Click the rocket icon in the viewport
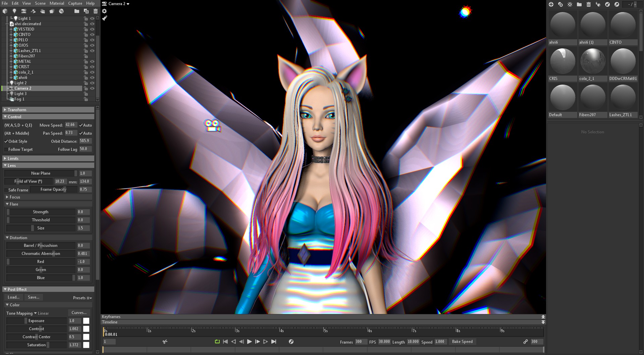Viewport: 644px width, 355px height. pyautogui.click(x=105, y=18)
